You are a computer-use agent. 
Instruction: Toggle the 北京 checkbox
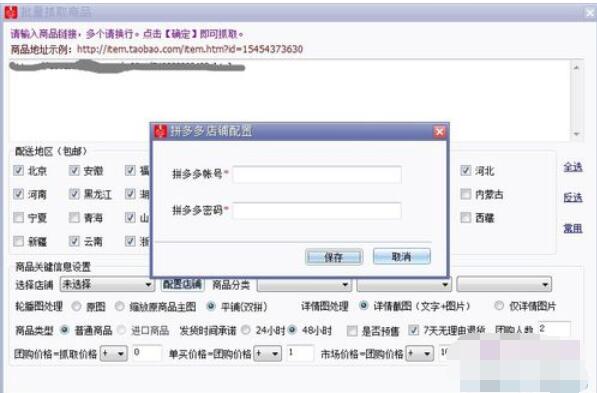tap(18, 170)
